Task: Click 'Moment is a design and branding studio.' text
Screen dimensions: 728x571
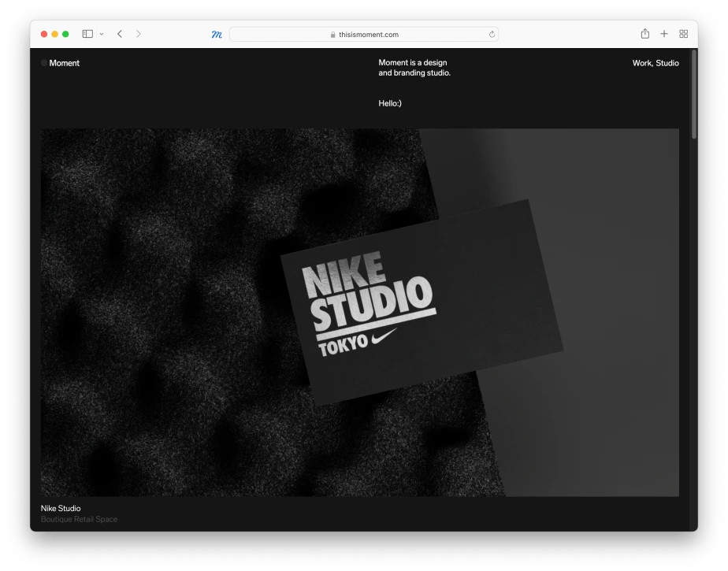Action: click(414, 68)
